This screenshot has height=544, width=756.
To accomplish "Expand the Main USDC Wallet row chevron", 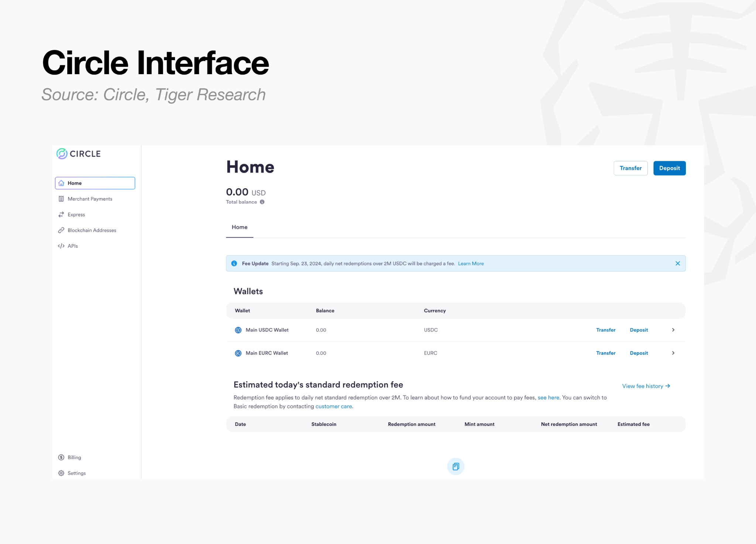I will tap(673, 330).
